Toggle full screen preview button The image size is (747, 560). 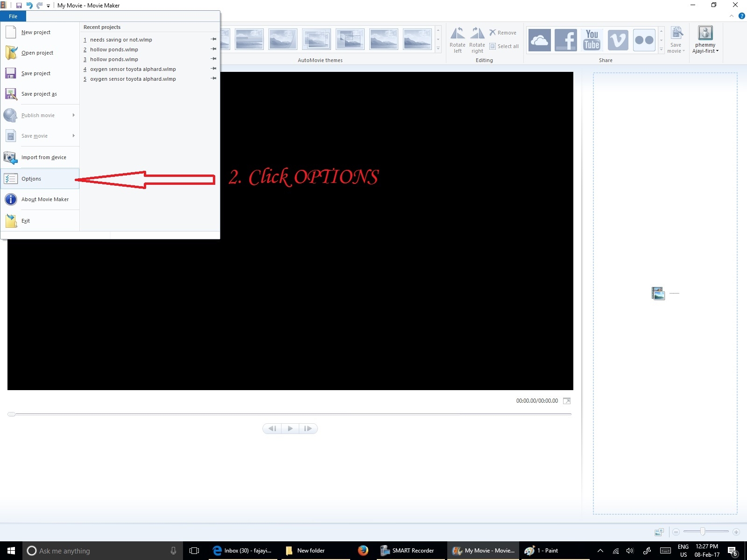(x=566, y=401)
